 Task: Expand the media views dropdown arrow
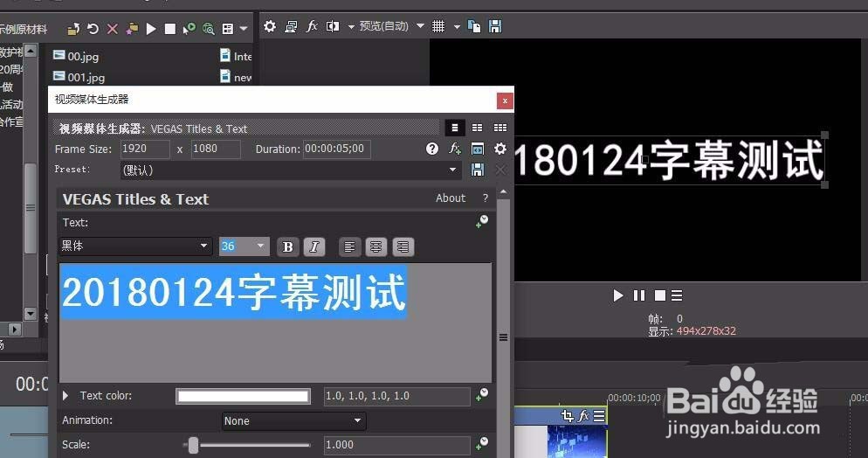244,29
